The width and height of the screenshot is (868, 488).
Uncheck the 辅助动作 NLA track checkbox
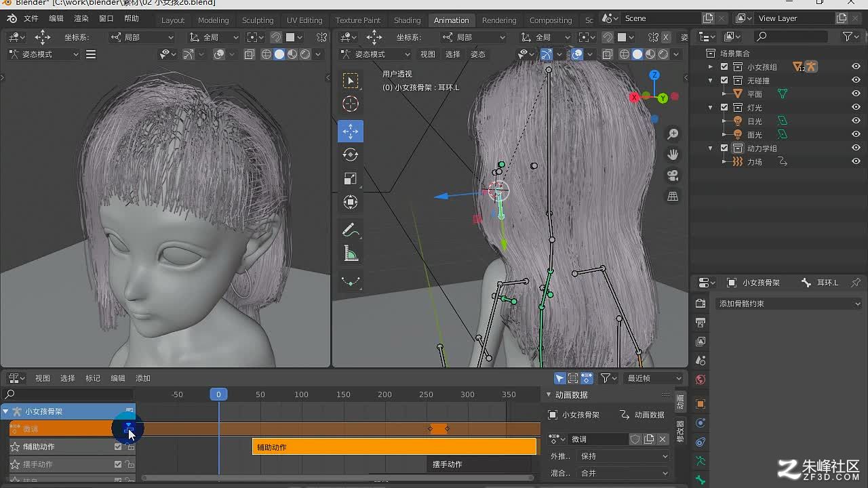tap(118, 447)
